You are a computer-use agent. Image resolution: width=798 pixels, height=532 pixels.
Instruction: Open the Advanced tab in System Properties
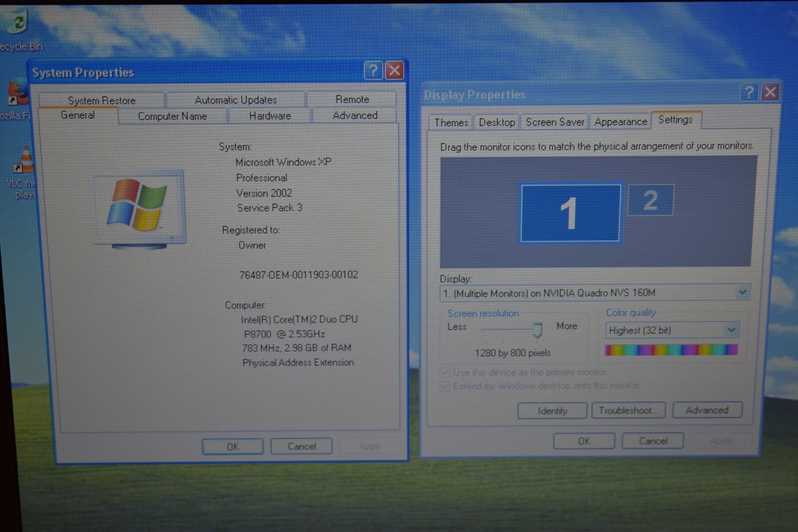point(355,115)
